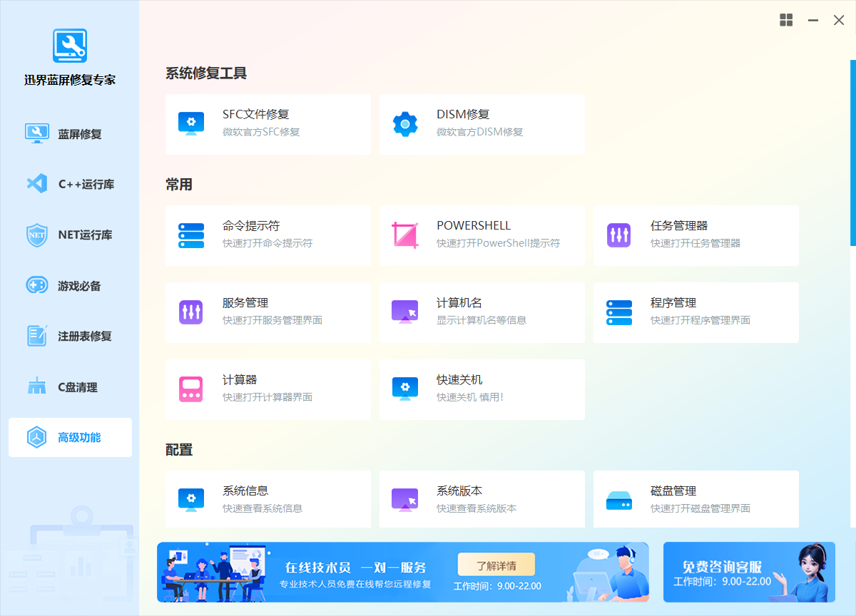
Task: Select the NET运行库 sidebar tab
Action: click(x=70, y=235)
